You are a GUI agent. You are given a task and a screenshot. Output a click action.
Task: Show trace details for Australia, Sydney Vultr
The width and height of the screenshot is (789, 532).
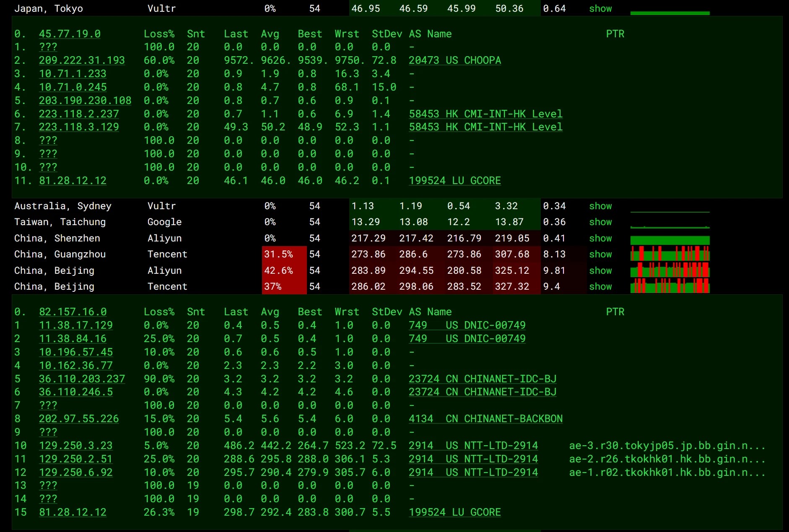point(600,206)
